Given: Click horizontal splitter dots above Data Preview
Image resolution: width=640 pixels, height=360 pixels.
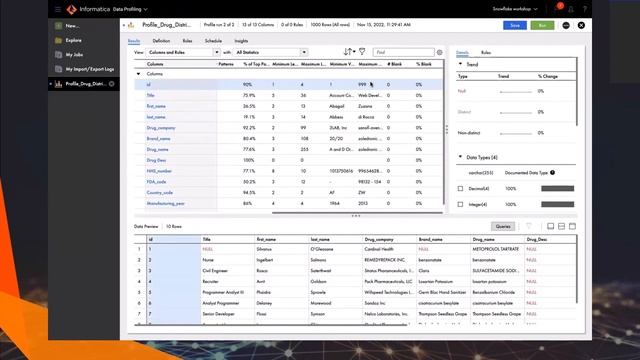Looking at the screenshot, I should pos(356,216).
